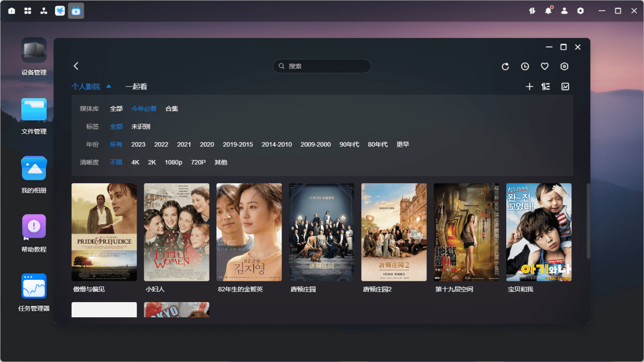Select the 2019-2015 year filter
This screenshot has width=644, height=362.
(x=238, y=145)
